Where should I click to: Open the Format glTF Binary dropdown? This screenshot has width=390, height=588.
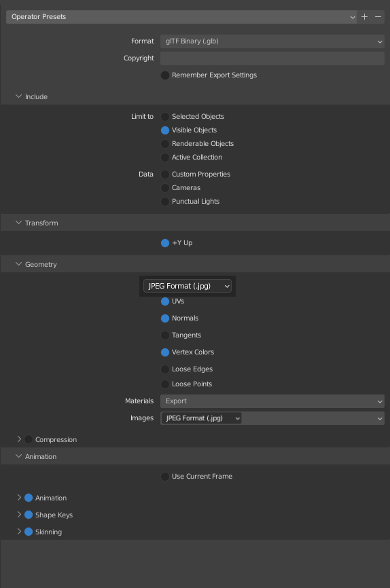(272, 41)
